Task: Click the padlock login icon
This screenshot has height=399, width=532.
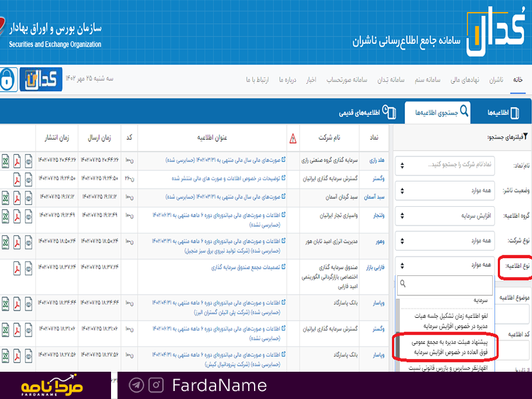Action: tap(7, 79)
